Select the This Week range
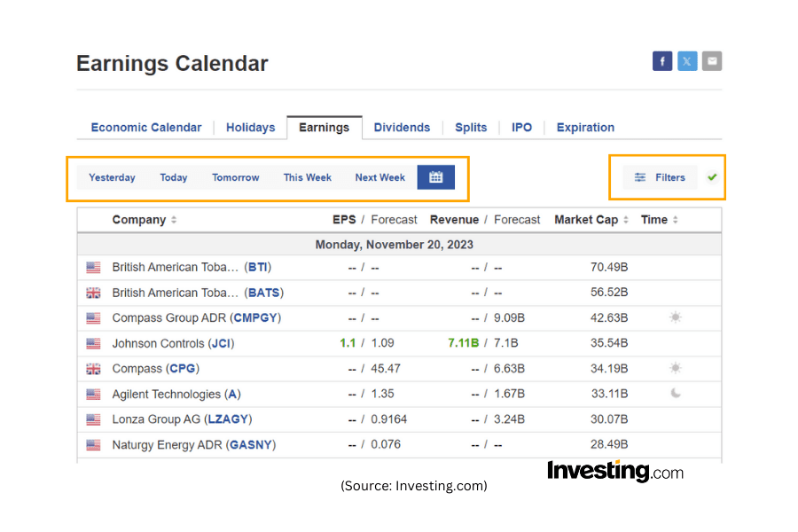Viewport: 798px width, 532px height. point(308,177)
